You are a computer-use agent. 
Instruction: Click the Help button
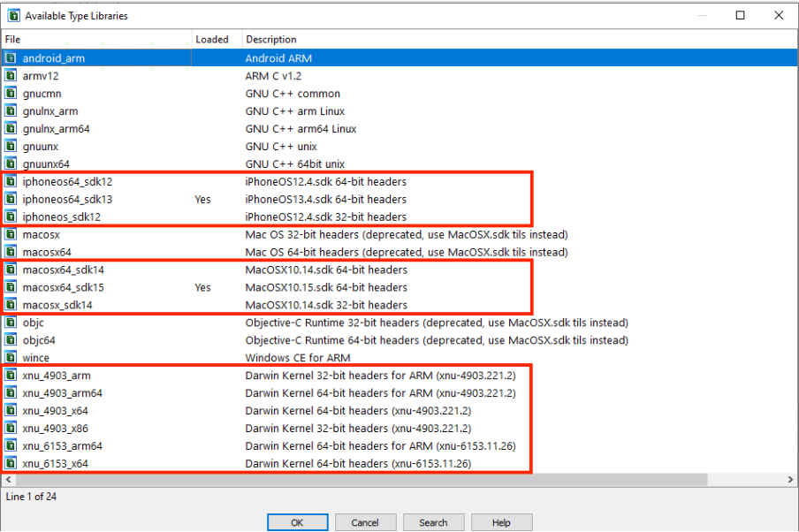[501, 522]
